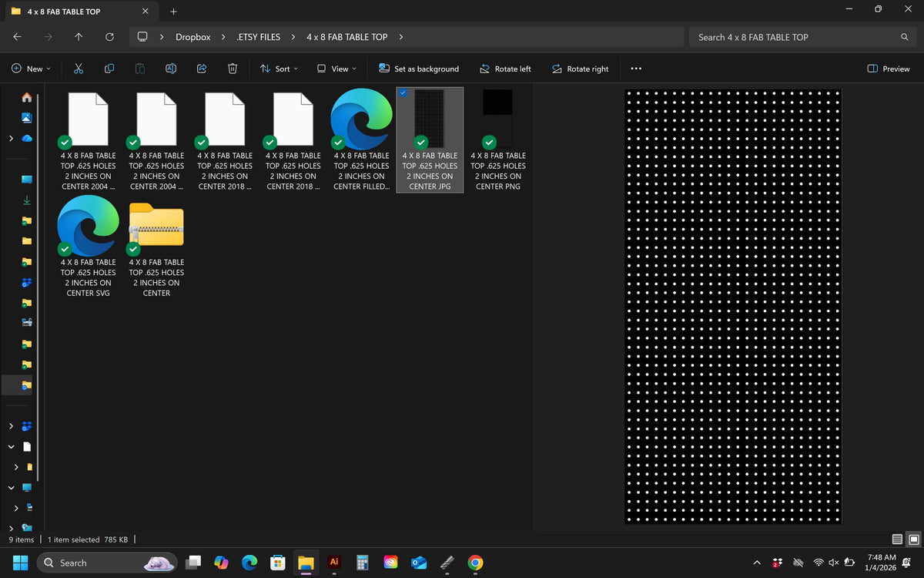Screen dimensions: 924x578
Task: Click Dropbox in the address bar
Action: tap(192, 37)
